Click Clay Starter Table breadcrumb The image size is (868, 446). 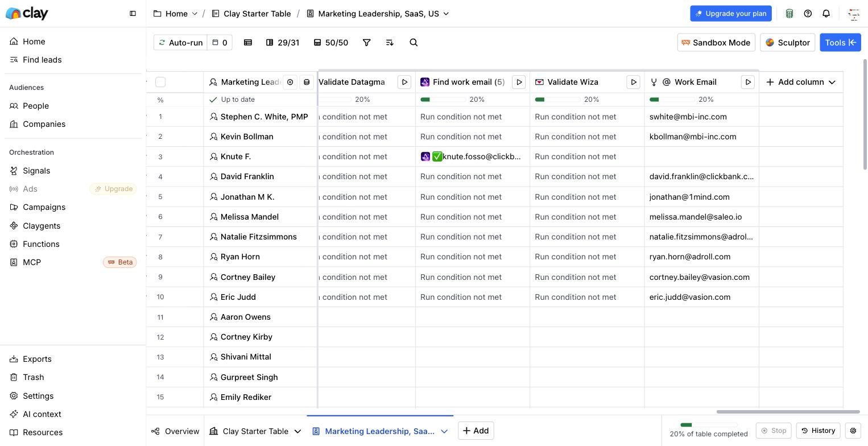click(x=251, y=14)
